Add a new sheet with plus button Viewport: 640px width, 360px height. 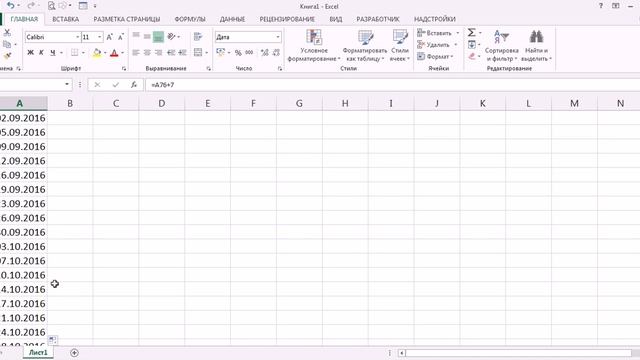[74, 353]
